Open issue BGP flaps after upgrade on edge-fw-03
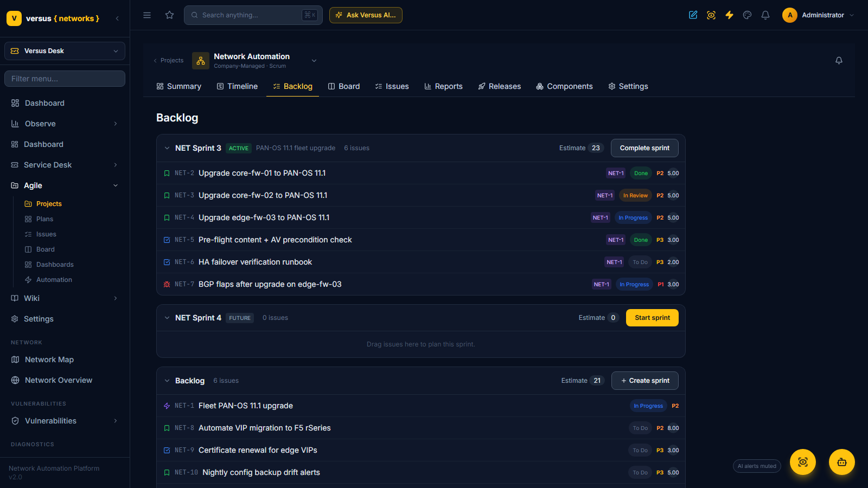Viewport: 868px width, 488px height. tap(270, 284)
